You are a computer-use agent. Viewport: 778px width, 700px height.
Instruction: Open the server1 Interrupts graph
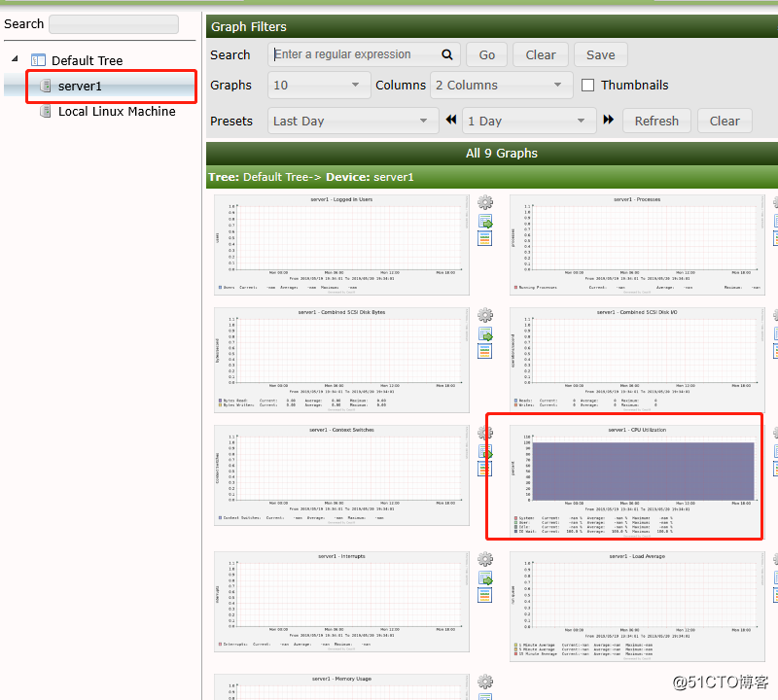click(341, 601)
